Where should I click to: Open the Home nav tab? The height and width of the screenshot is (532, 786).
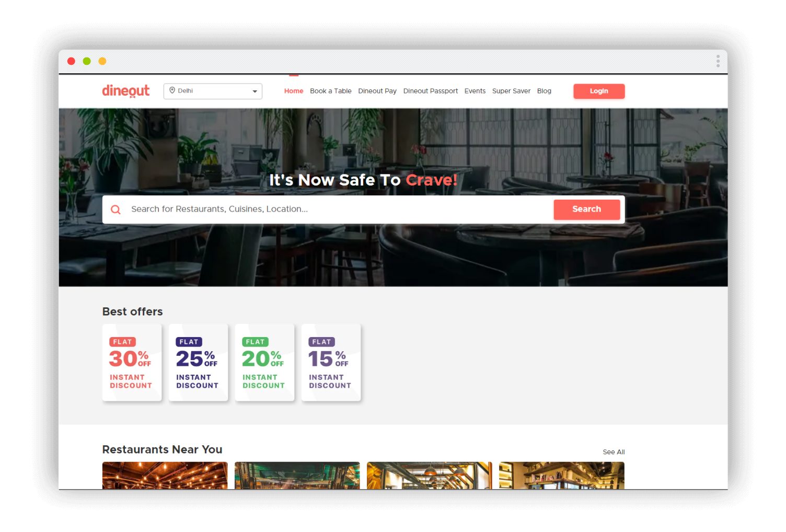294,91
